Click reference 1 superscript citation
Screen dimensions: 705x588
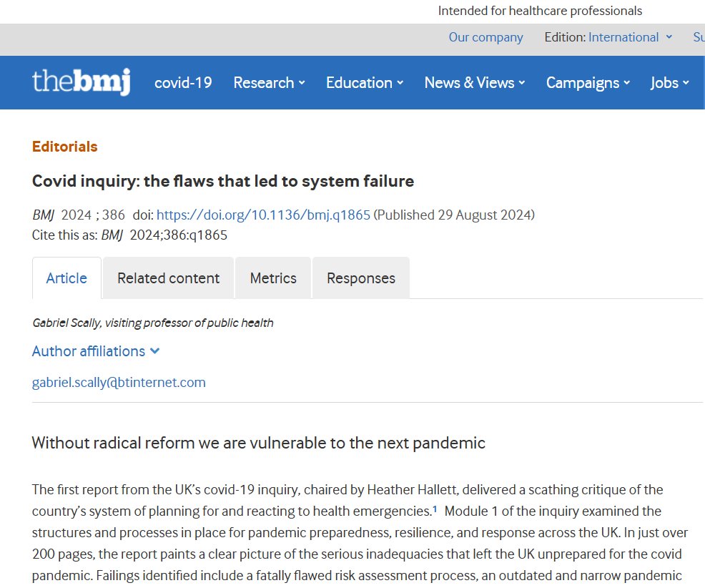[435, 509]
